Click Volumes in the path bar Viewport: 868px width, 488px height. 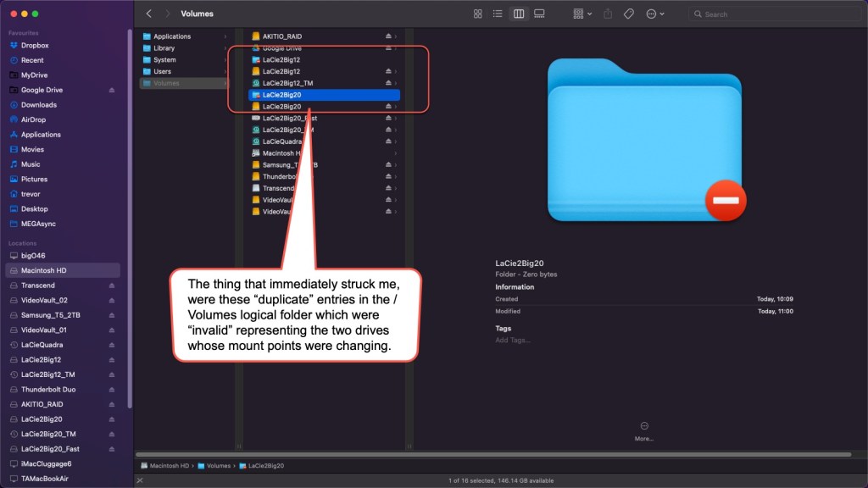(x=218, y=466)
